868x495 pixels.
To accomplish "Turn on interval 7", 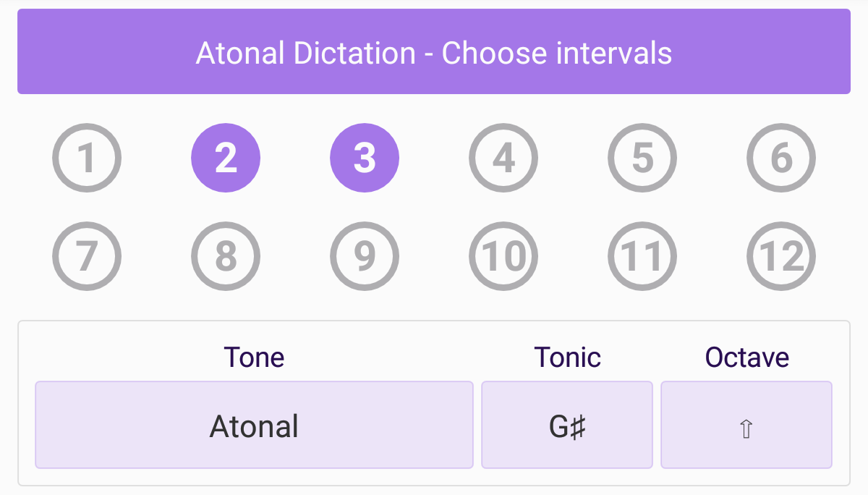I will coord(87,256).
